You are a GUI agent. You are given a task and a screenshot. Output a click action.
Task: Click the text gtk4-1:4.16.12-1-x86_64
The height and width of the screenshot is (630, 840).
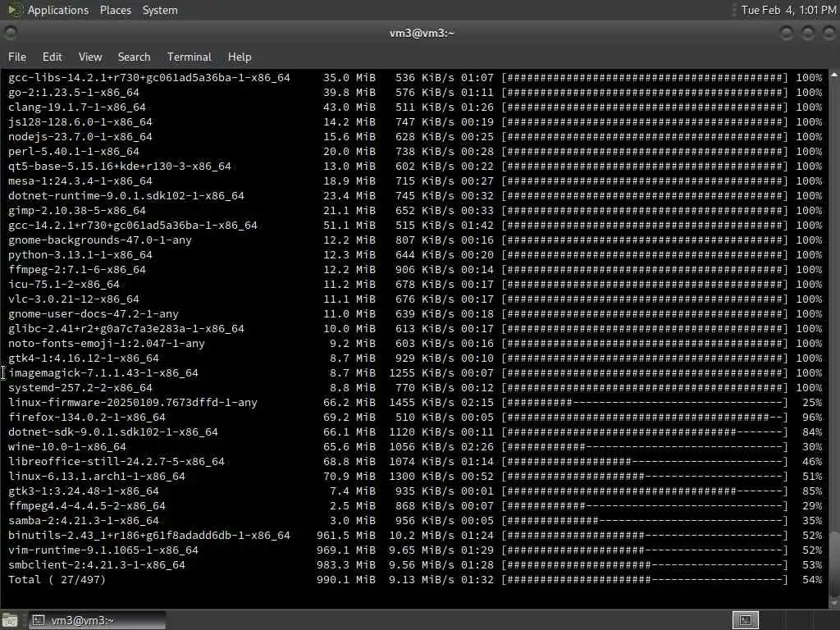coord(84,358)
